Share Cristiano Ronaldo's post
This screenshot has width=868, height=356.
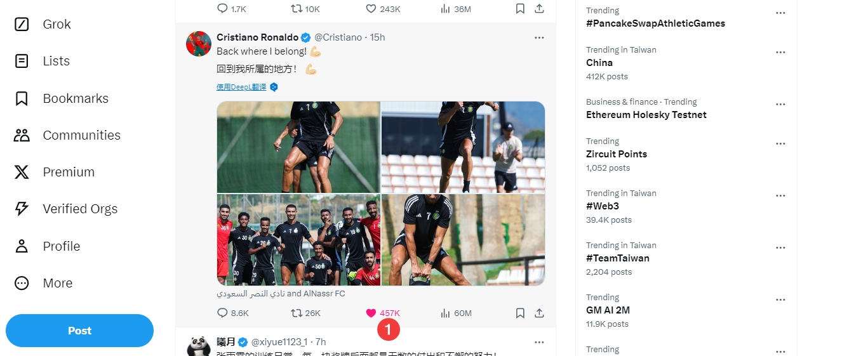coord(539,313)
